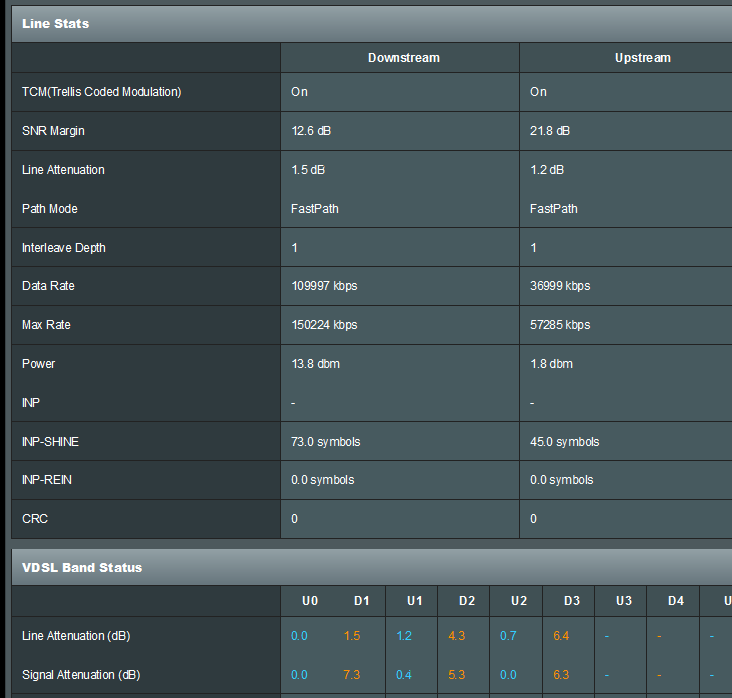The width and height of the screenshot is (732, 698).
Task: Click the downstream Data Rate 109997 kbps
Action: point(324,286)
